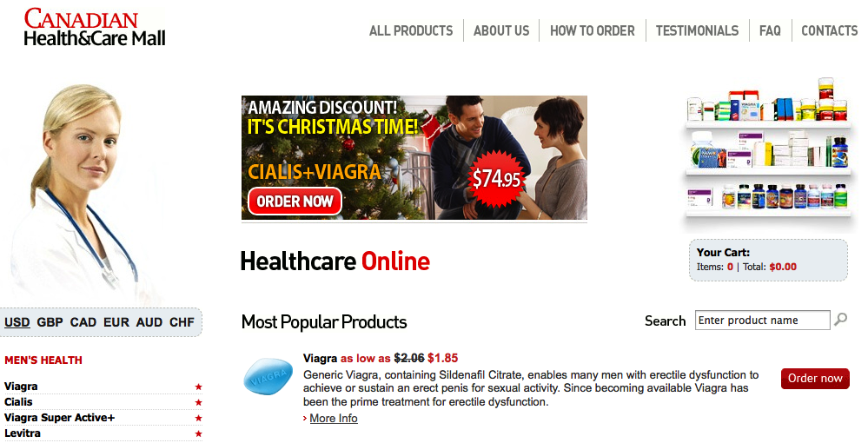Open Viagra Super Active+ in sidebar
The height and width of the screenshot is (443, 868).
coord(59,418)
